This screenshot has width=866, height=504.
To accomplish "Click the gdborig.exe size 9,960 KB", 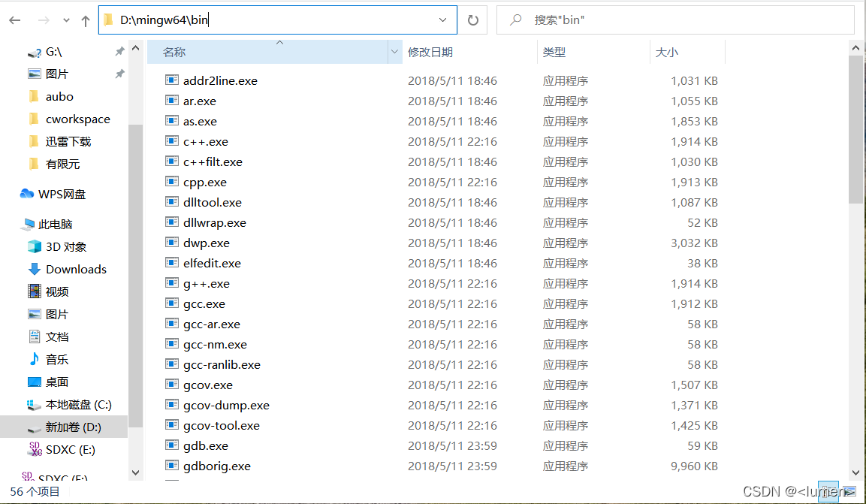I will click(694, 466).
